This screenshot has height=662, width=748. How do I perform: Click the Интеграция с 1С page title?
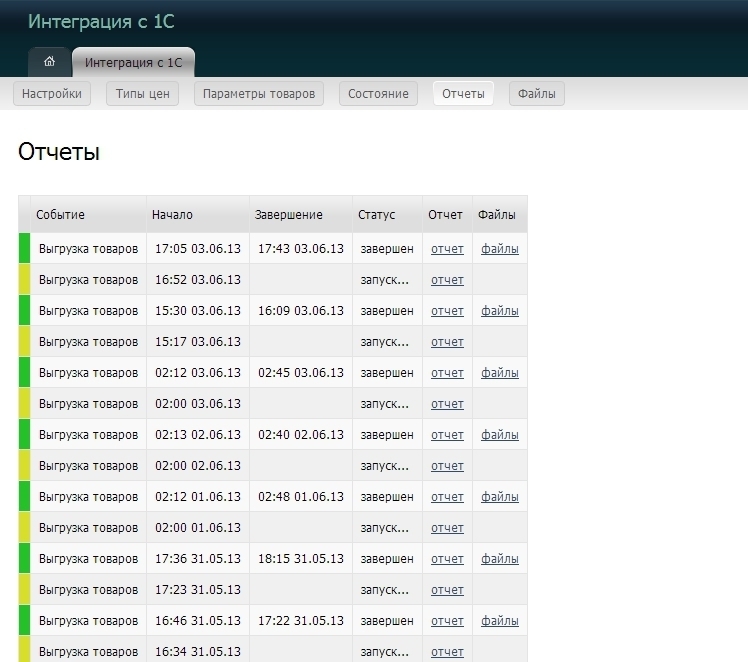coord(101,21)
